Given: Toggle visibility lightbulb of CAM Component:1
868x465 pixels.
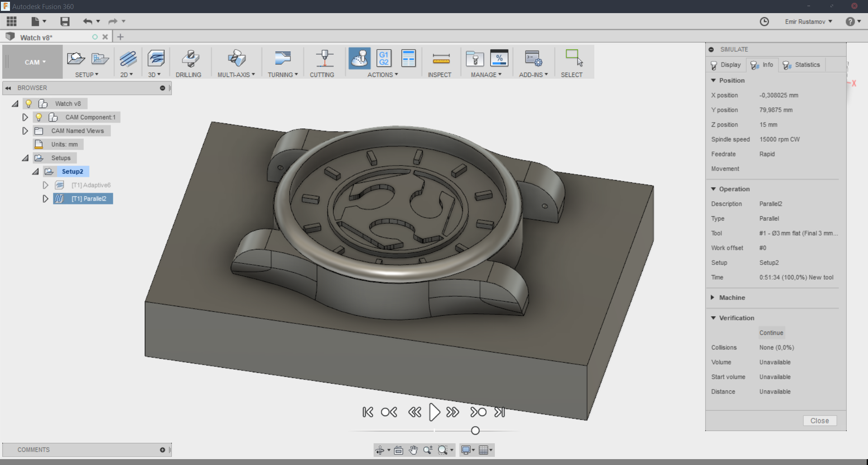Looking at the screenshot, I should (39, 117).
